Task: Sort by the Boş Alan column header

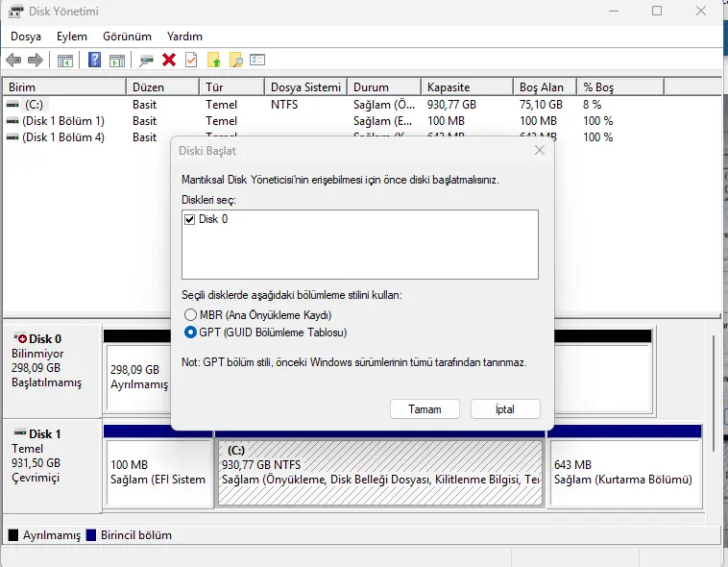Action: pyautogui.click(x=546, y=86)
